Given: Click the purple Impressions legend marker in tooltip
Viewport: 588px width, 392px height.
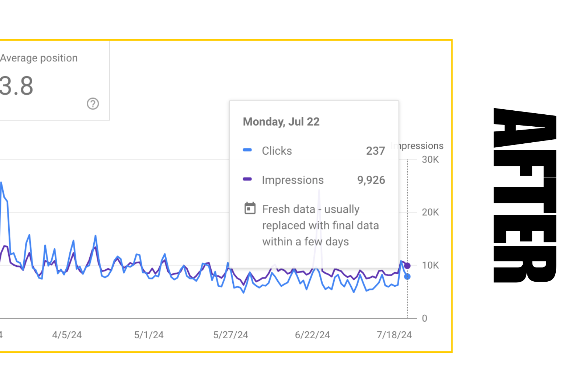Looking at the screenshot, I should pos(247,179).
